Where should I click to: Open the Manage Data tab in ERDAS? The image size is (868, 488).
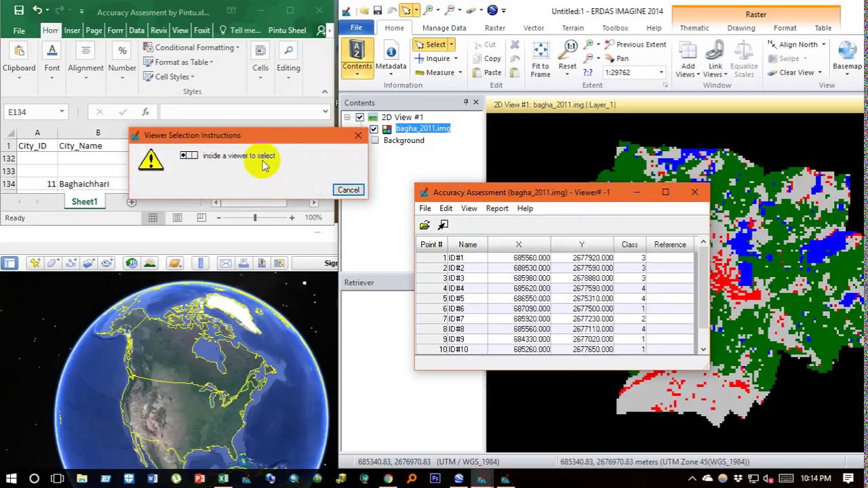pyautogui.click(x=444, y=28)
